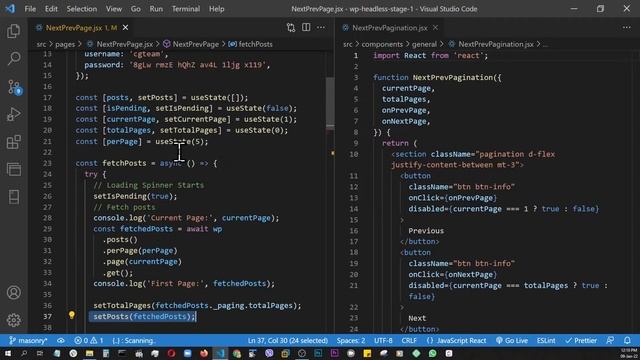Click ESLint status bar item
This screenshot has width=640, height=360.
[x=546, y=340]
